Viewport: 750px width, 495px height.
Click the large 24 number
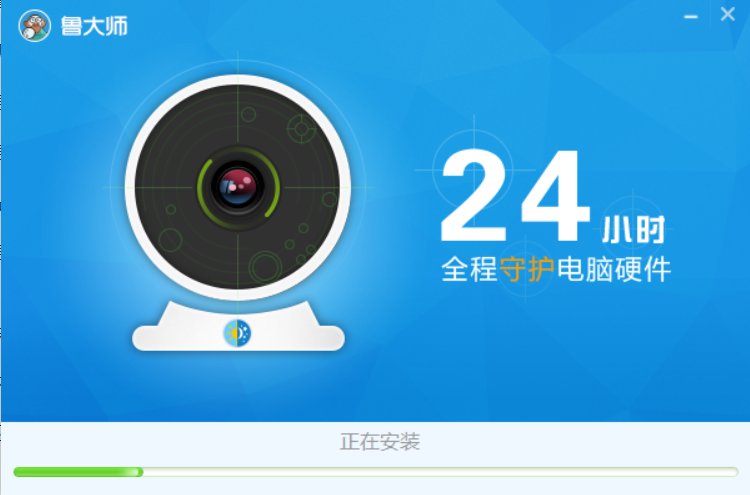pos(515,196)
